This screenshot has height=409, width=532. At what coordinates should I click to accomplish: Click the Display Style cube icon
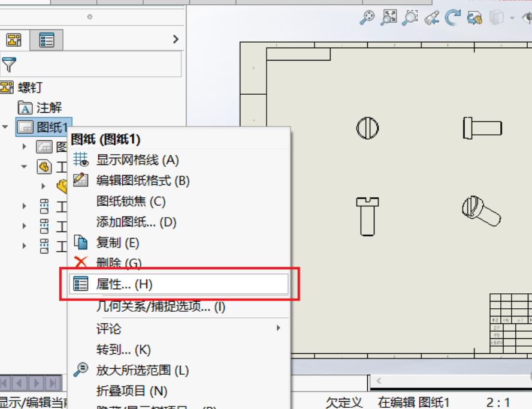496,17
